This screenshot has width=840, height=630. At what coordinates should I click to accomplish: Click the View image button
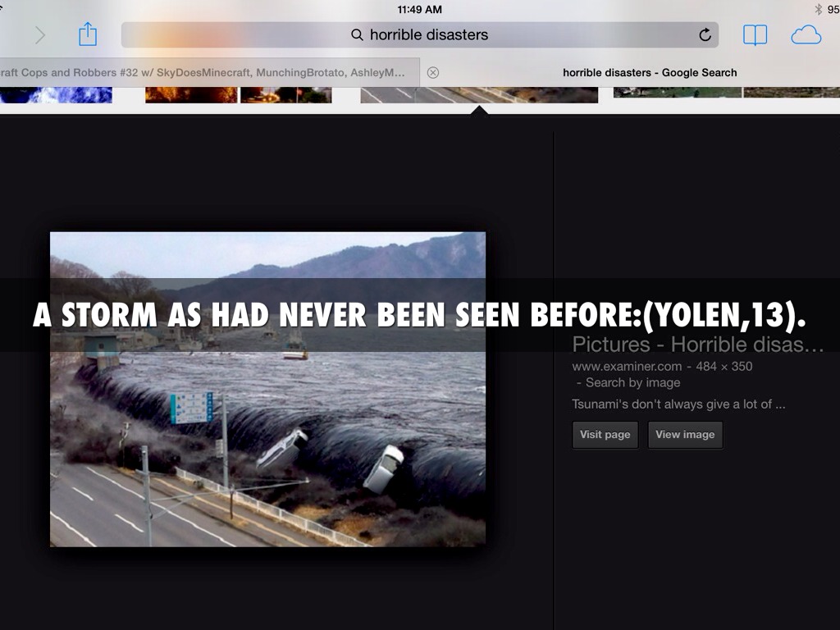[x=685, y=435]
